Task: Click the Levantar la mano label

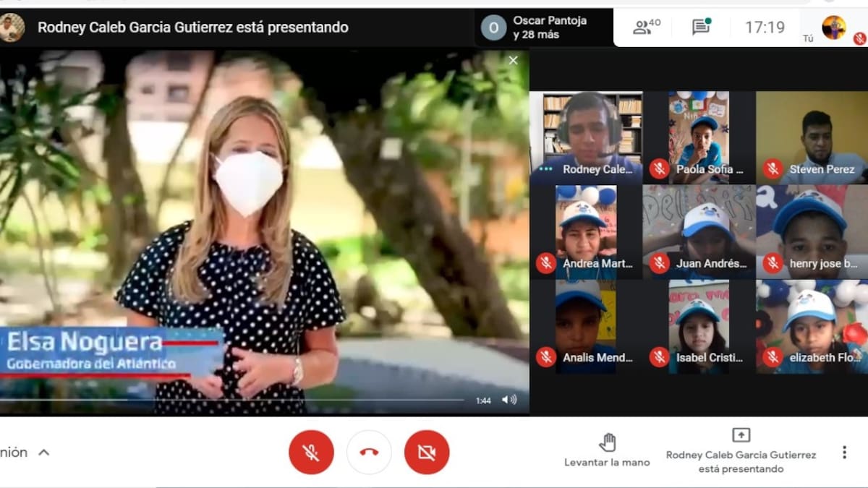Action: [x=607, y=463]
